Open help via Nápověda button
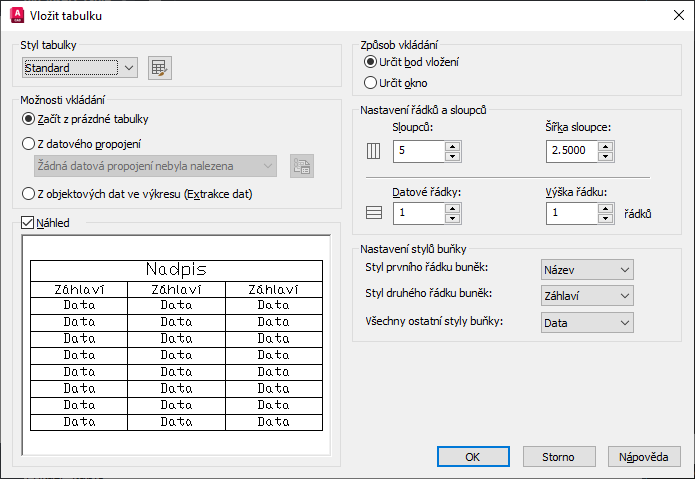Image resolution: width=695 pixels, height=479 pixels. point(644,456)
